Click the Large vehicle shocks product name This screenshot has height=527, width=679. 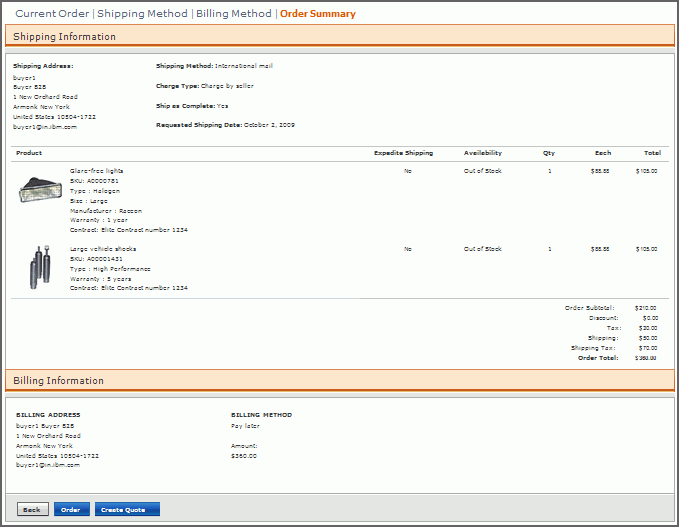103,249
